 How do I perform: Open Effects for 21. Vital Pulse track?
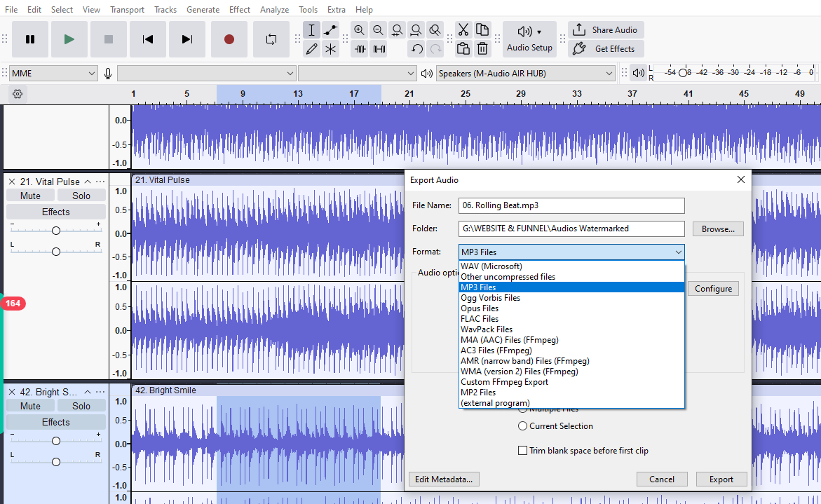(x=55, y=212)
